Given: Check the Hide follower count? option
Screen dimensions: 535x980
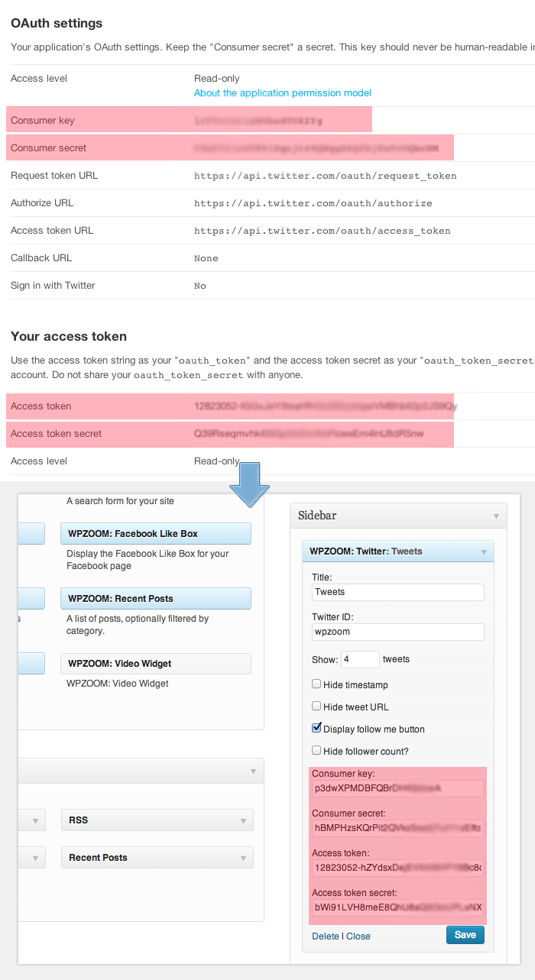Looking at the screenshot, I should click(x=316, y=751).
